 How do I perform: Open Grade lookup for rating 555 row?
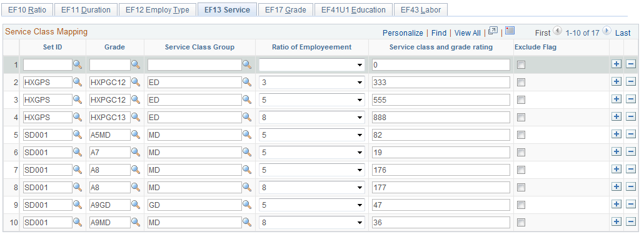pos(136,99)
